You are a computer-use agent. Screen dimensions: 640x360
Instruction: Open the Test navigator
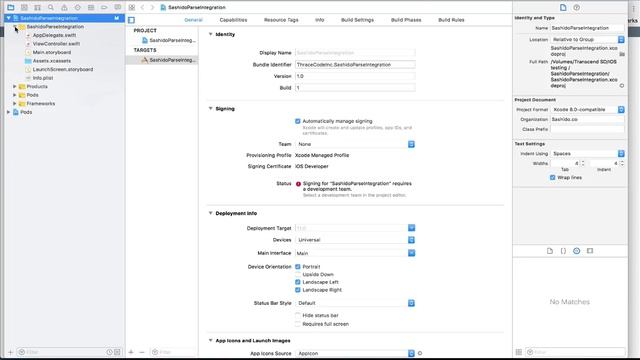tap(78, 7)
